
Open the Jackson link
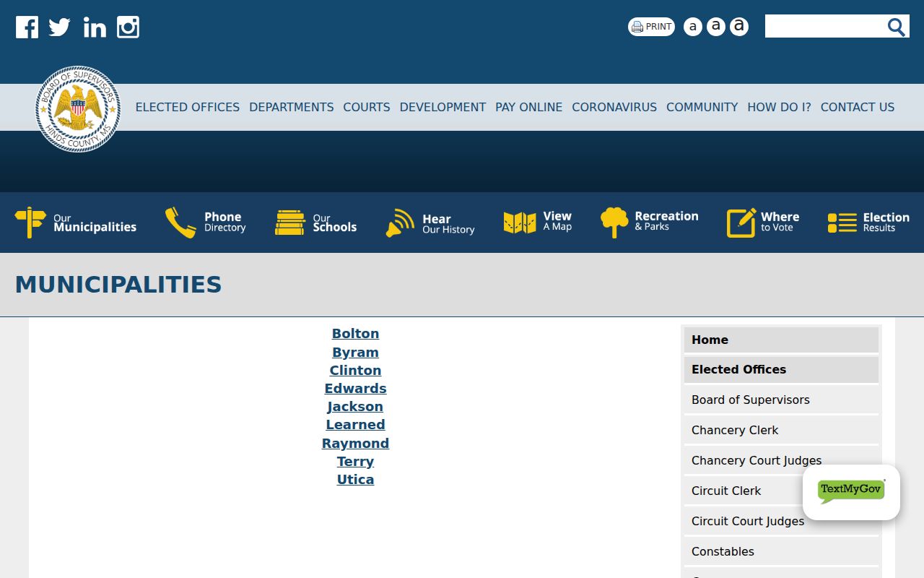(x=355, y=407)
